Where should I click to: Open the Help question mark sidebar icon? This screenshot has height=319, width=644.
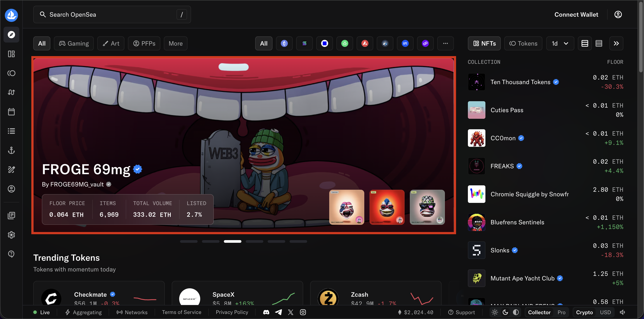(x=11, y=254)
